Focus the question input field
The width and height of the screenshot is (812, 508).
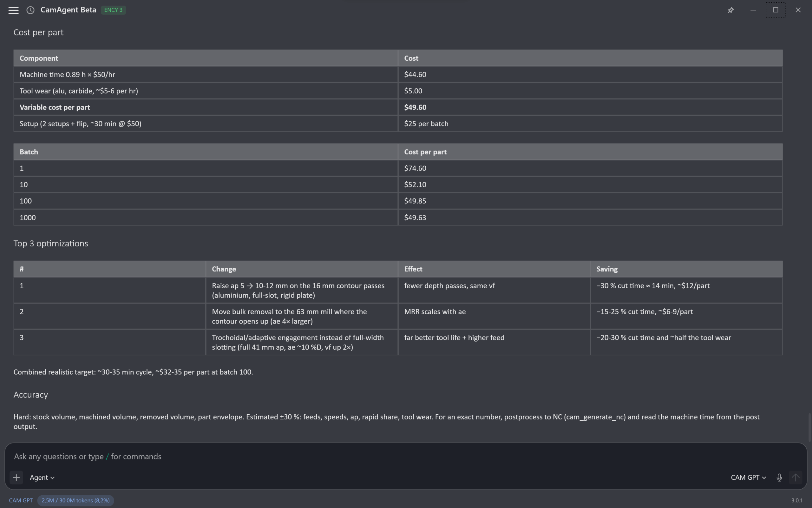tap(406, 456)
